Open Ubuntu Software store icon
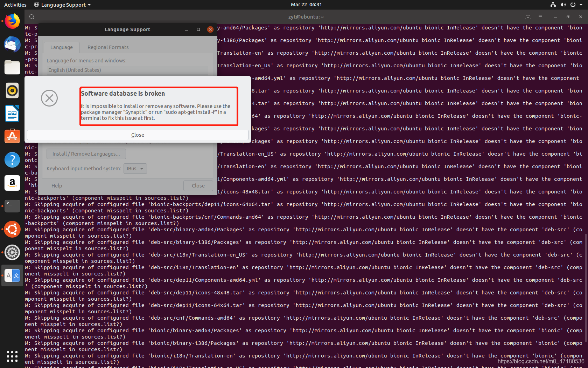Viewport: 588px width, 368px height. coord(12,136)
